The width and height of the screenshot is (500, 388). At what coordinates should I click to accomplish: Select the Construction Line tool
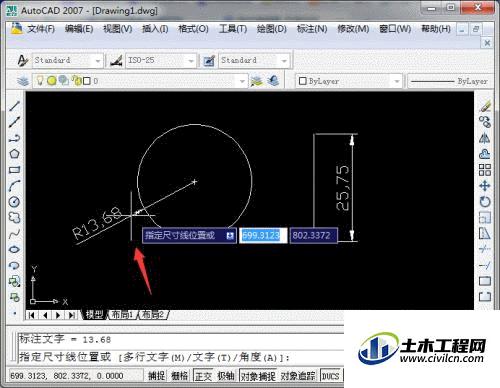(x=14, y=122)
